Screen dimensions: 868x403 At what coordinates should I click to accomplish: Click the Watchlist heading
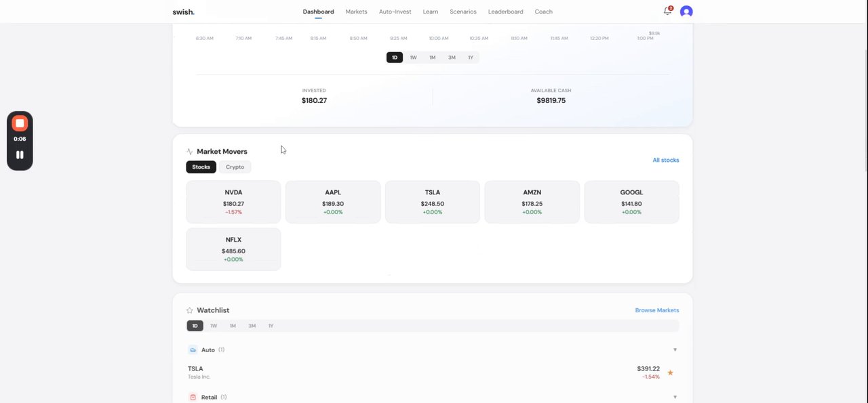[x=213, y=310]
